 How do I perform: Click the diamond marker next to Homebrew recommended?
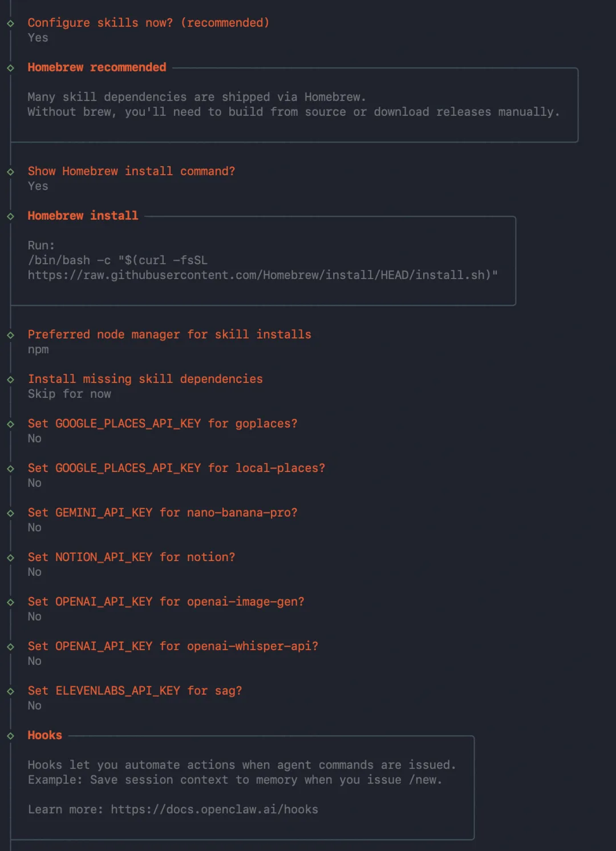click(10, 68)
